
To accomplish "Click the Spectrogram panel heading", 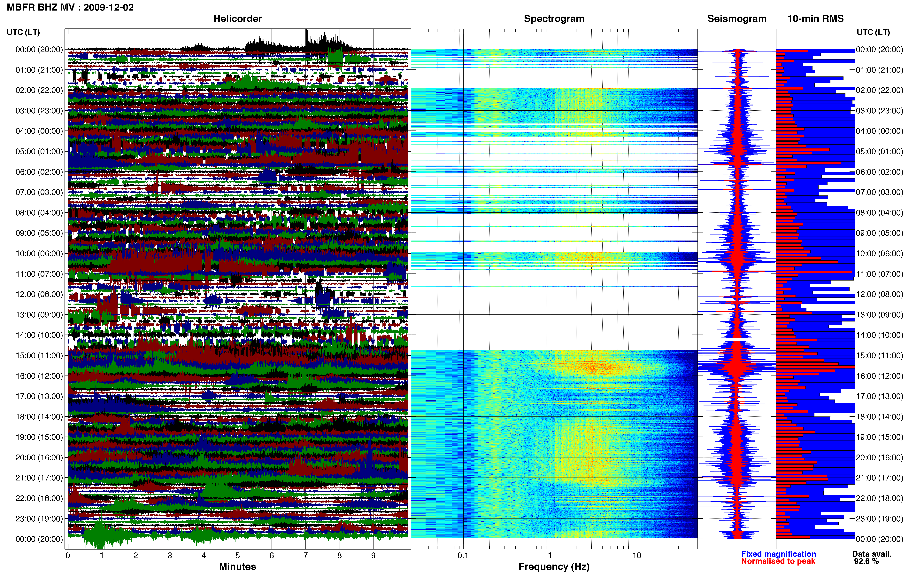I will [554, 18].
